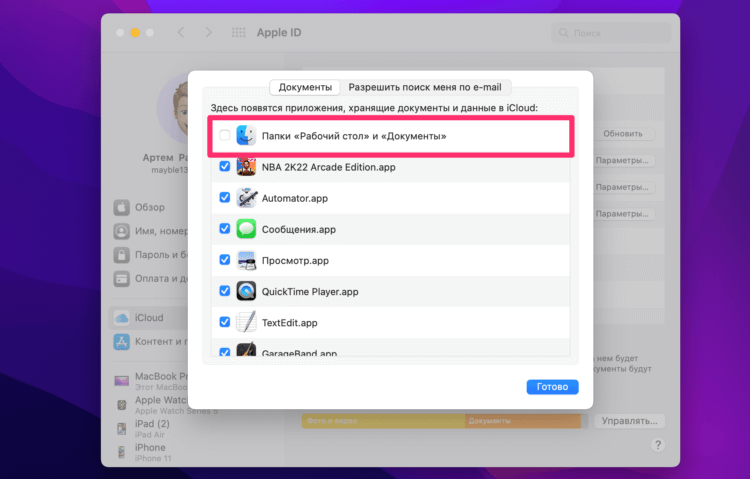Click the TextEdit.app label
Viewport: 750px width, 479px height.
pyautogui.click(x=289, y=323)
